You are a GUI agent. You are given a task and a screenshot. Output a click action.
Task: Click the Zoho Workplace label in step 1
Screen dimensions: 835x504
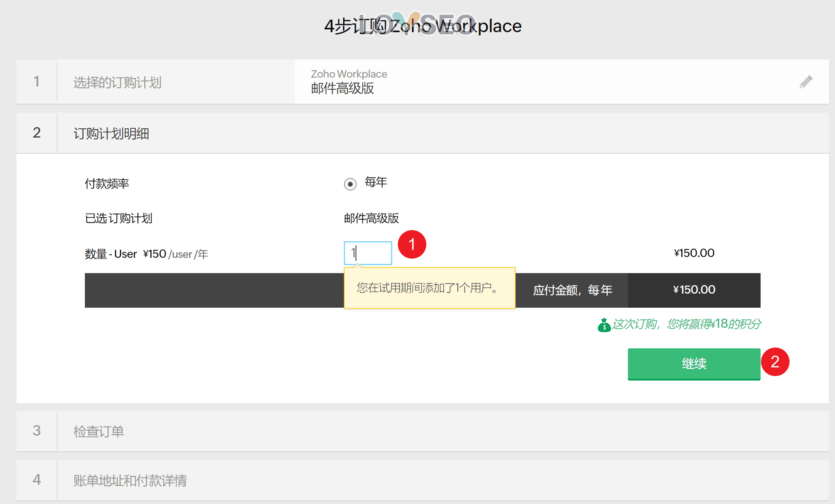[x=349, y=74]
